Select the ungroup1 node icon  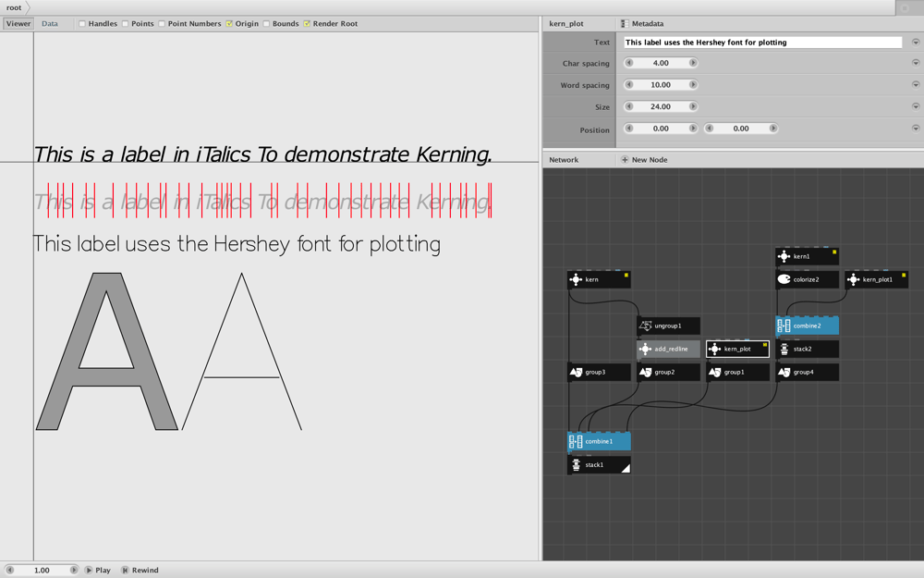click(645, 326)
